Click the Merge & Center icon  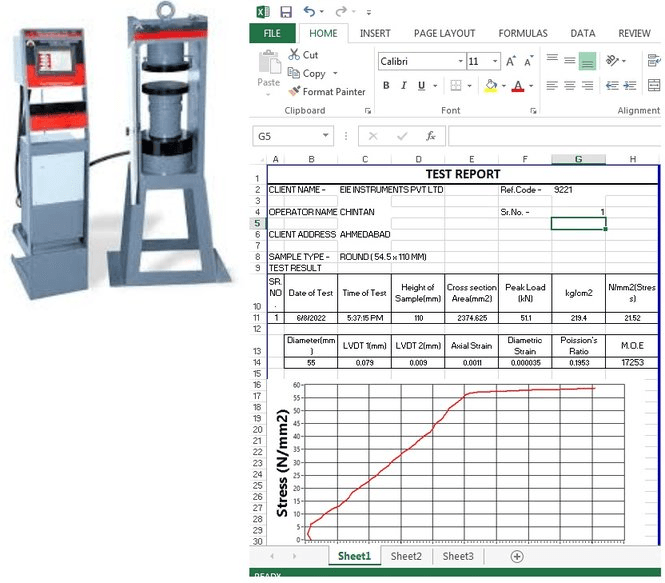click(654, 86)
